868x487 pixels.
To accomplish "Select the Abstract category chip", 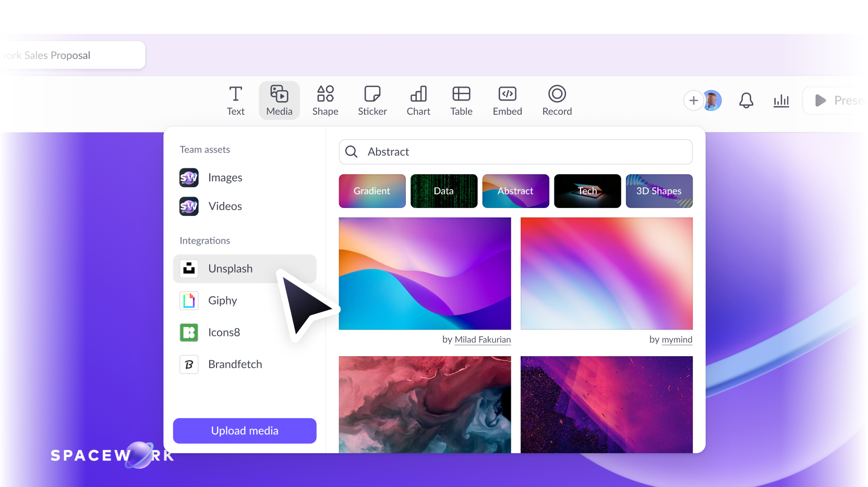I will point(515,191).
